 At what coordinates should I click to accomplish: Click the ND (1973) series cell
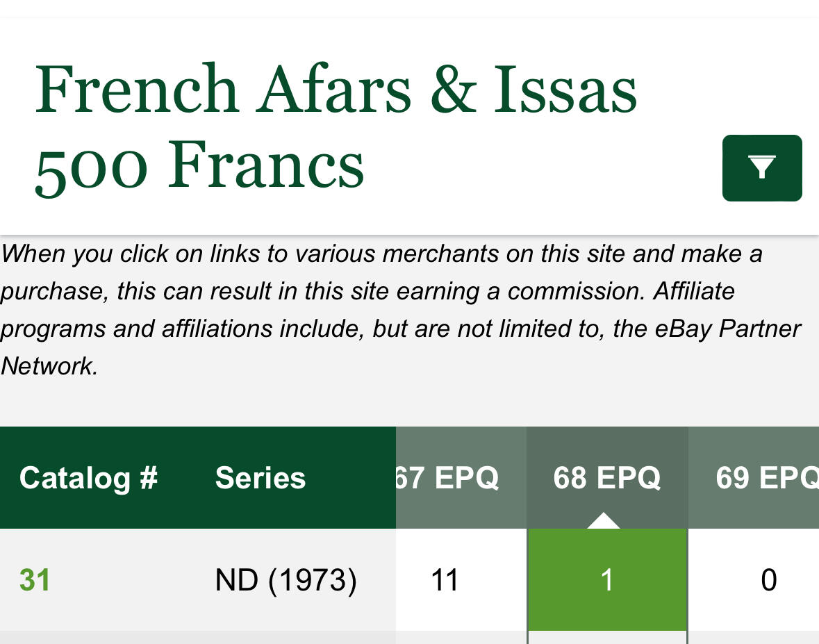click(286, 580)
